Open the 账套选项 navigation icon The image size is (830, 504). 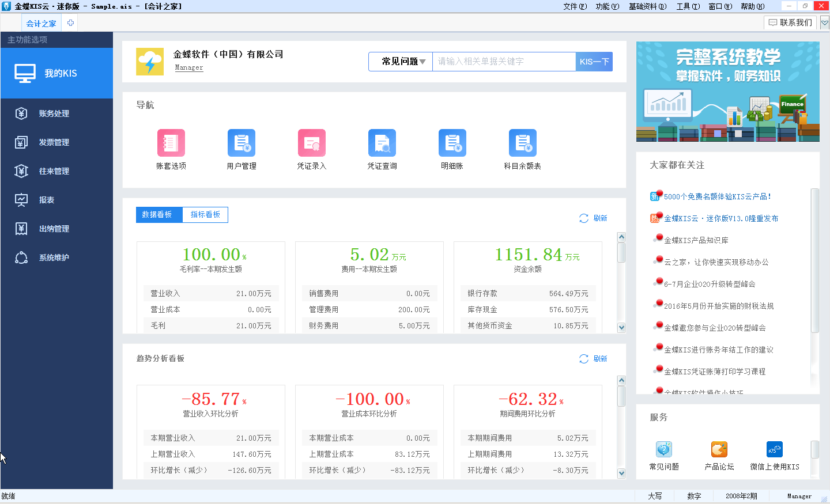[x=171, y=143]
